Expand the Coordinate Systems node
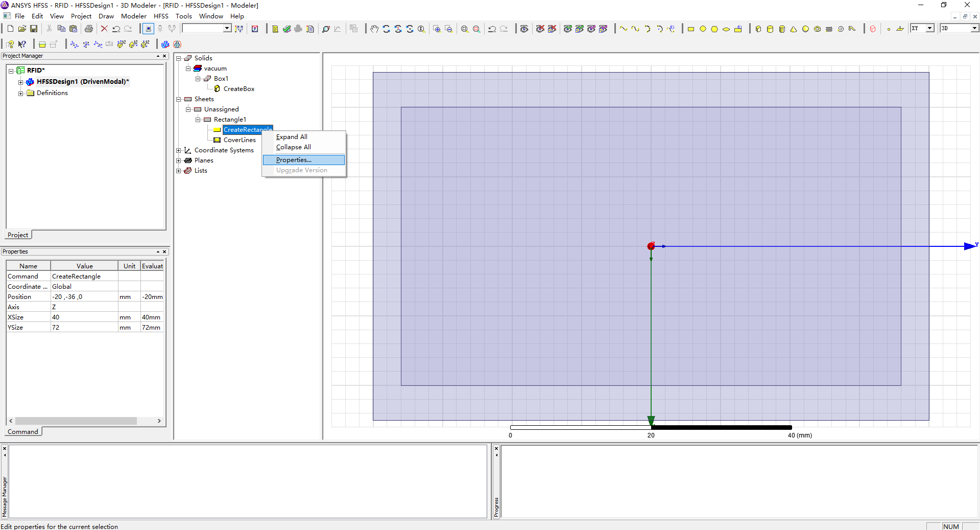 tap(179, 150)
